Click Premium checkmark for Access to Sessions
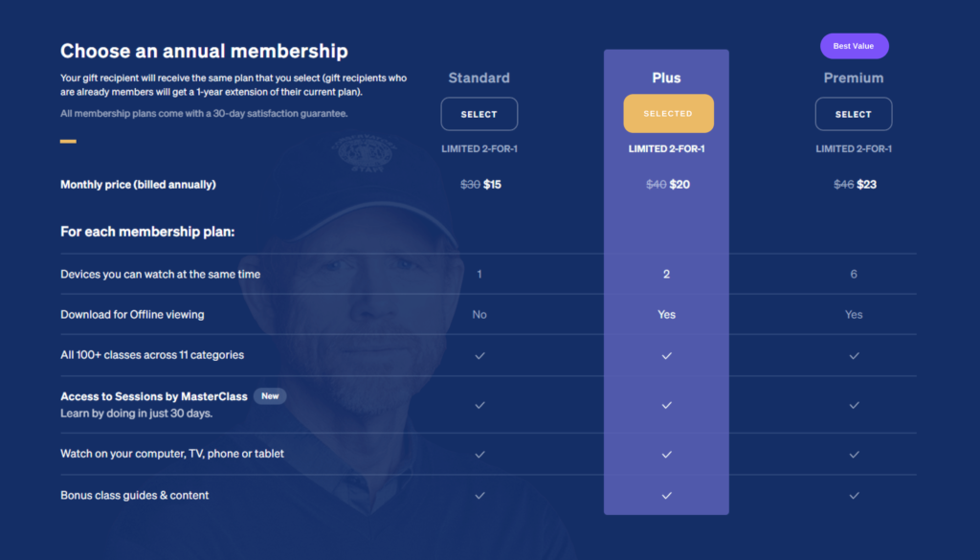 854,405
